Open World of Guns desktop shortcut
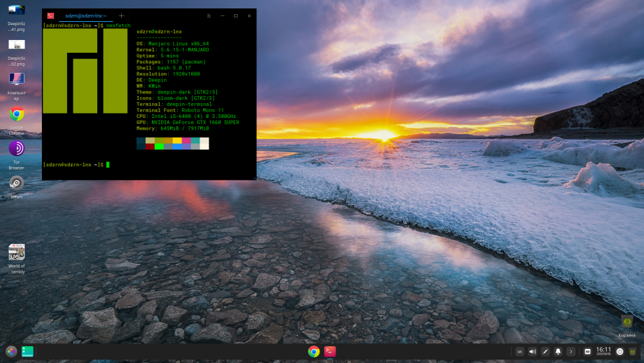 (x=16, y=252)
